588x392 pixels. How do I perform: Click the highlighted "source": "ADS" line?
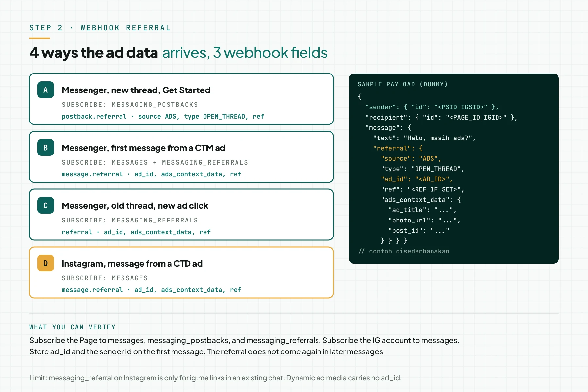(411, 159)
